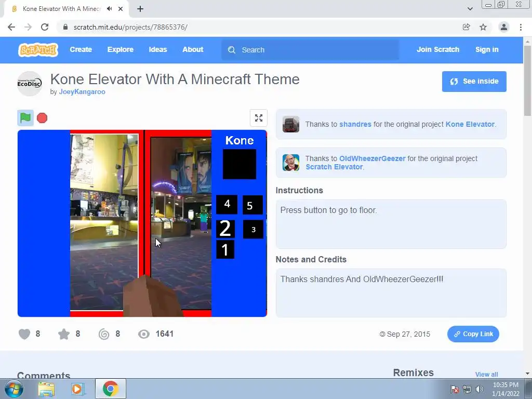Screen dimensions: 532x399
Task: Click the See inside button
Action: [x=474, y=82]
